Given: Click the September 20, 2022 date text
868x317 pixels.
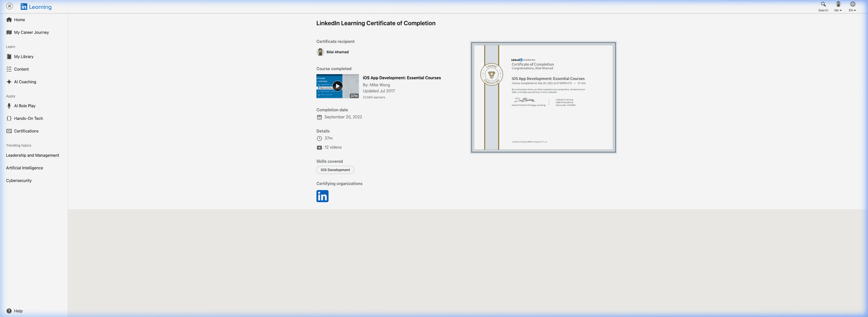Looking at the screenshot, I should 343,117.
